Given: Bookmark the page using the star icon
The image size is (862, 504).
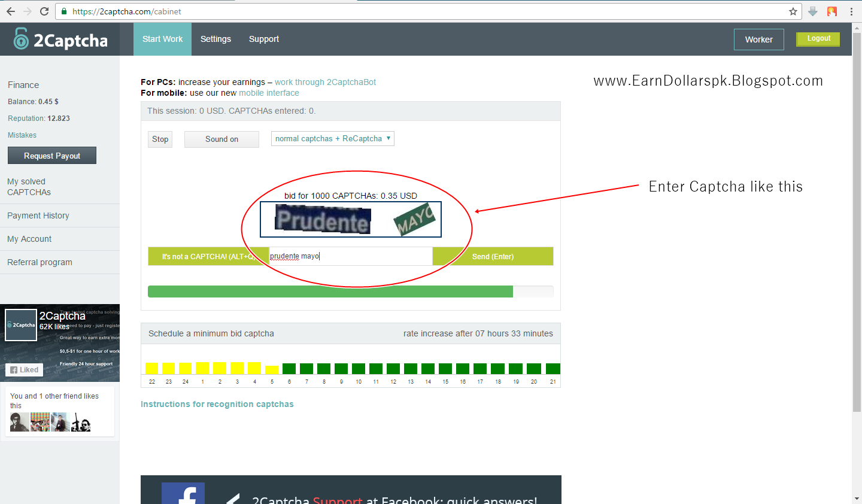Looking at the screenshot, I should (x=793, y=11).
